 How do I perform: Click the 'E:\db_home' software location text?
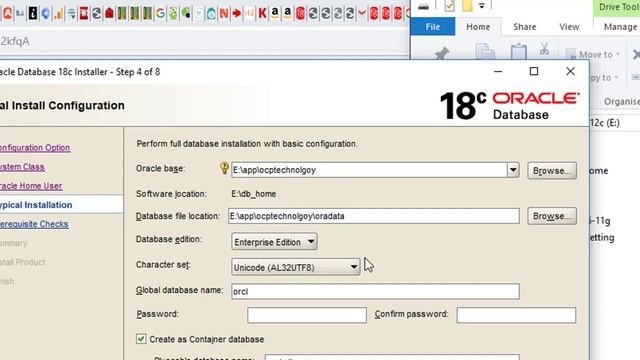coord(253,194)
